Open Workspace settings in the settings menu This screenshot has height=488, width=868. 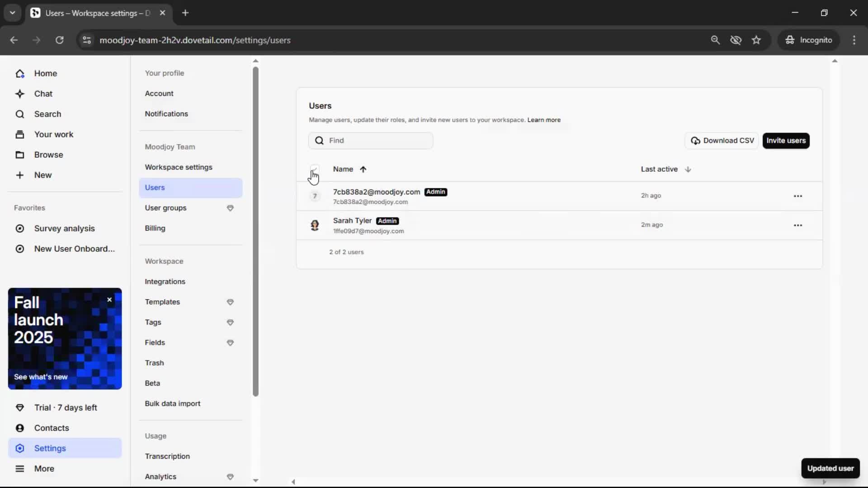pos(179,167)
